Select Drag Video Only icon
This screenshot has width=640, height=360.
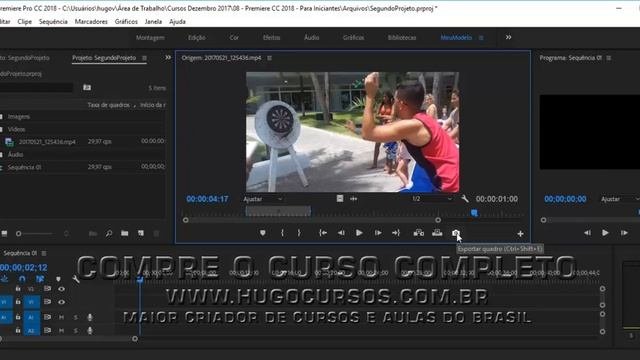pos(340,198)
